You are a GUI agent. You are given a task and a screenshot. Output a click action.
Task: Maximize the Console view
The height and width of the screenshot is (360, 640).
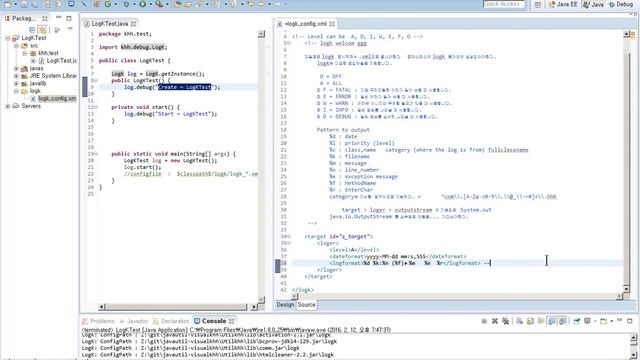click(630, 321)
